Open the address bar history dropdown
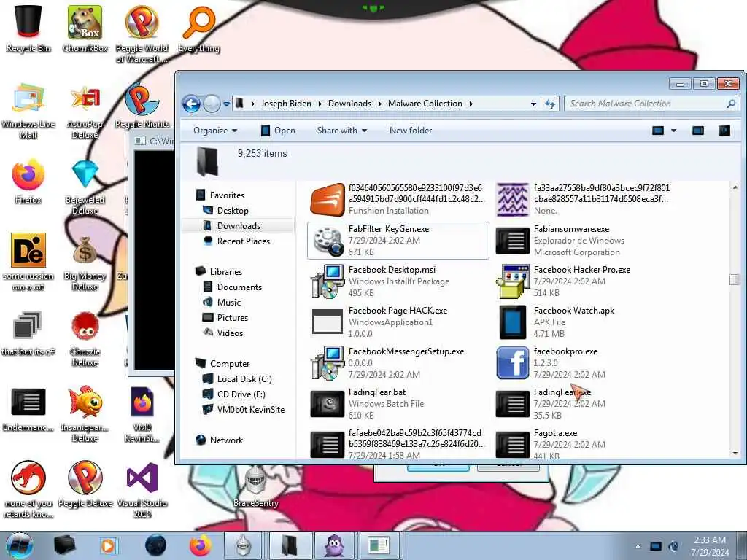Image resolution: width=747 pixels, height=560 pixels. click(x=533, y=104)
